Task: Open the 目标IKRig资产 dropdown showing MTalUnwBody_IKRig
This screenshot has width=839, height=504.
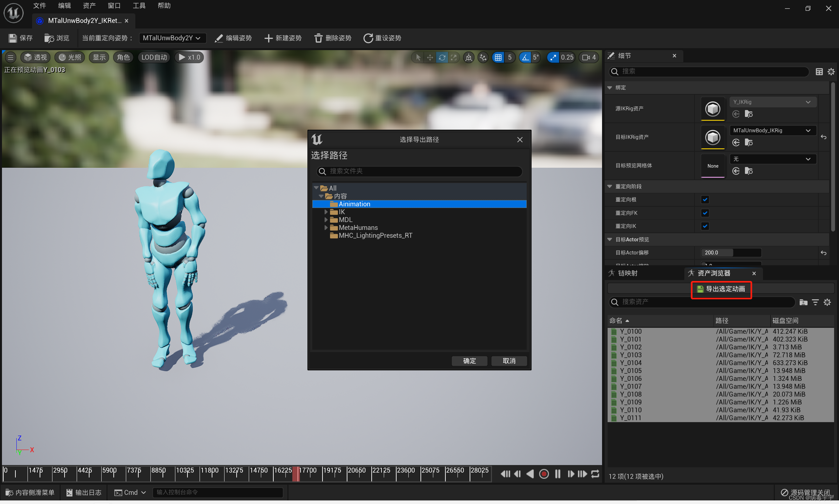Action: coord(772,130)
